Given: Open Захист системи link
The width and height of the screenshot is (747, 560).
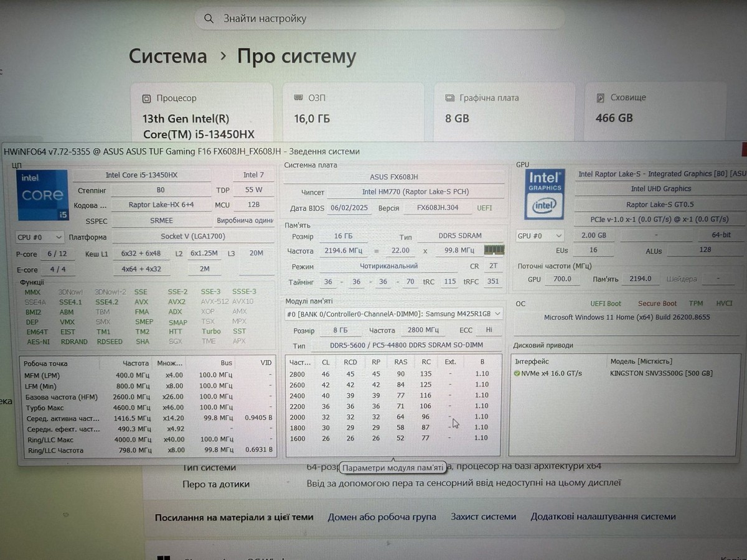Looking at the screenshot, I should tap(484, 516).
